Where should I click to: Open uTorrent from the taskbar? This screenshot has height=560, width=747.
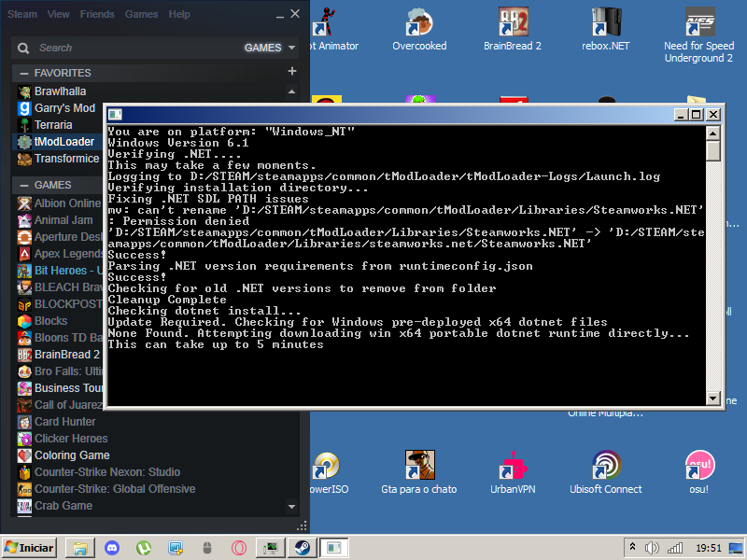pos(144,548)
